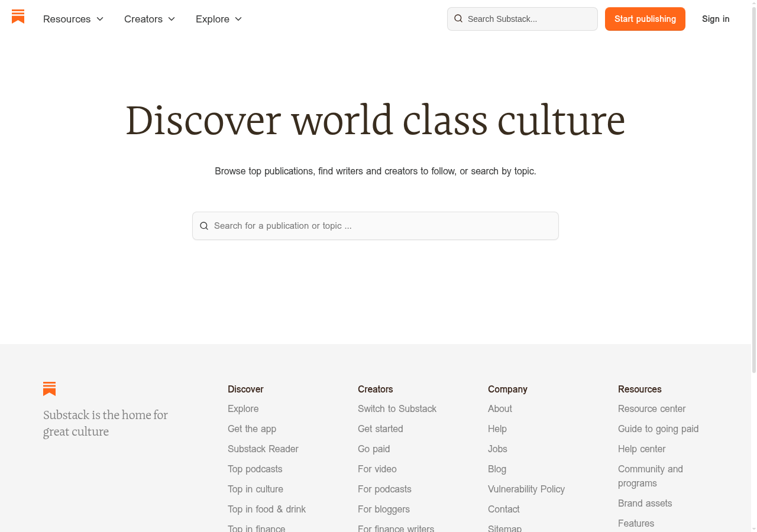Open the Resource center link
The height and width of the screenshot is (532, 757).
[652, 408]
